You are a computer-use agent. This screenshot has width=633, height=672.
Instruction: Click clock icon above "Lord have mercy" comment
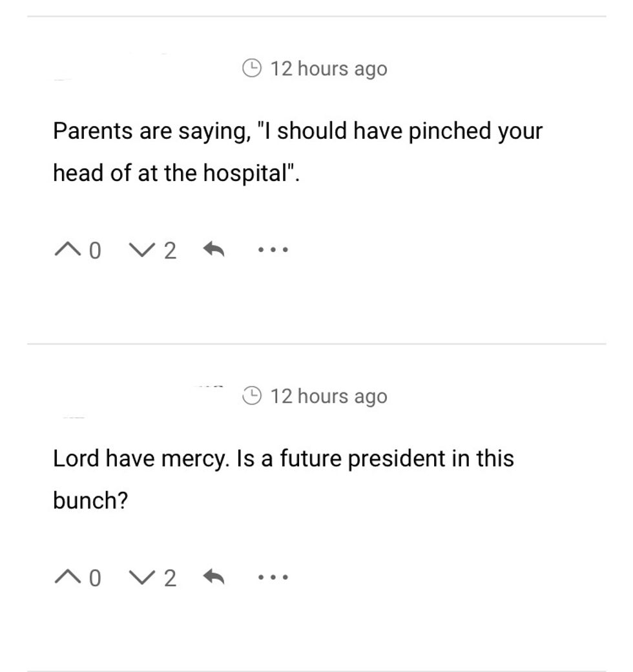[x=252, y=395]
